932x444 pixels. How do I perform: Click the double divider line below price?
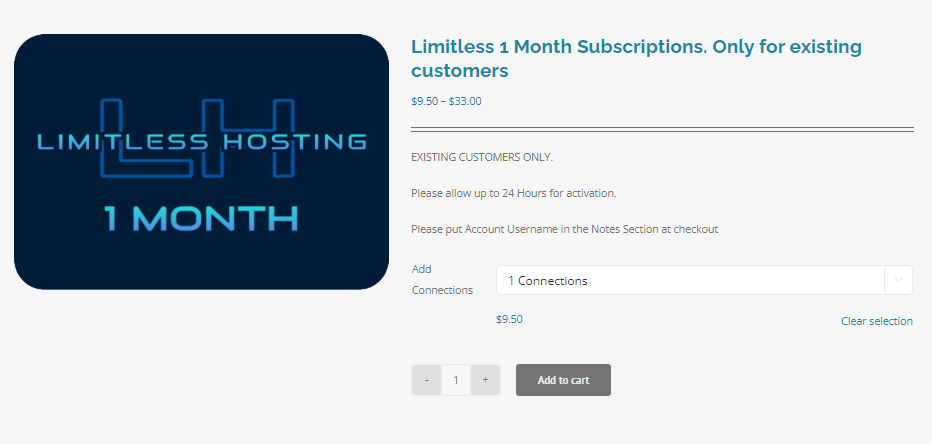click(x=662, y=129)
